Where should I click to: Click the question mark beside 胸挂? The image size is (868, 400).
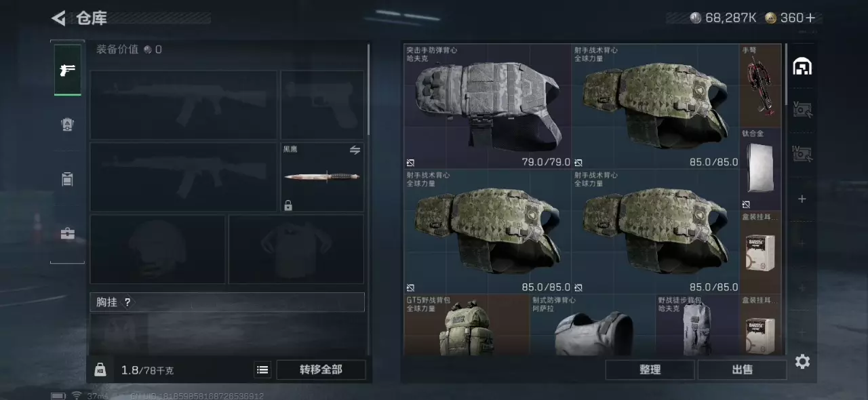coord(127,302)
